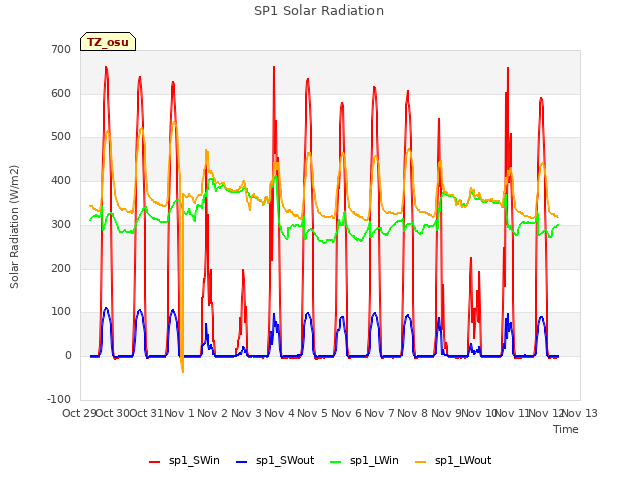Image resolution: width=640 pixels, height=480 pixels.
Task: Select the sp1_LWout legend label
Action: 463,460
